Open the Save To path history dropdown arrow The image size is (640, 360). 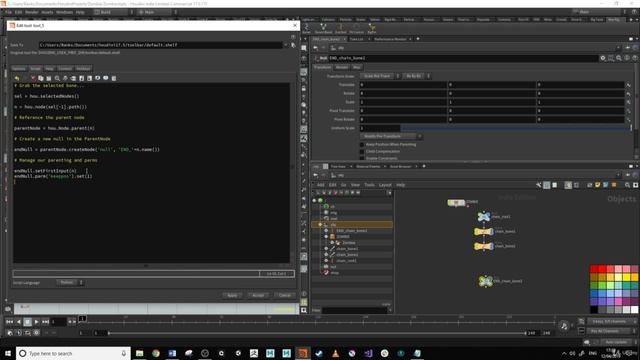click(286, 45)
